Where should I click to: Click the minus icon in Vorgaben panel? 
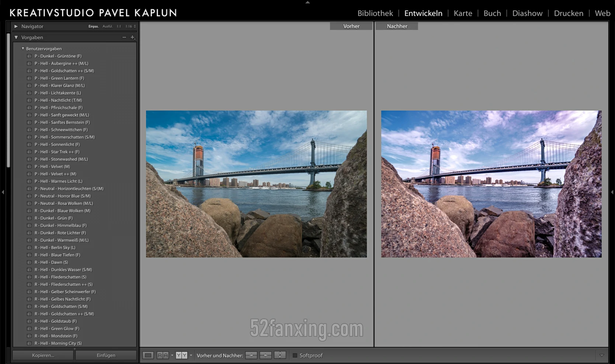(124, 37)
